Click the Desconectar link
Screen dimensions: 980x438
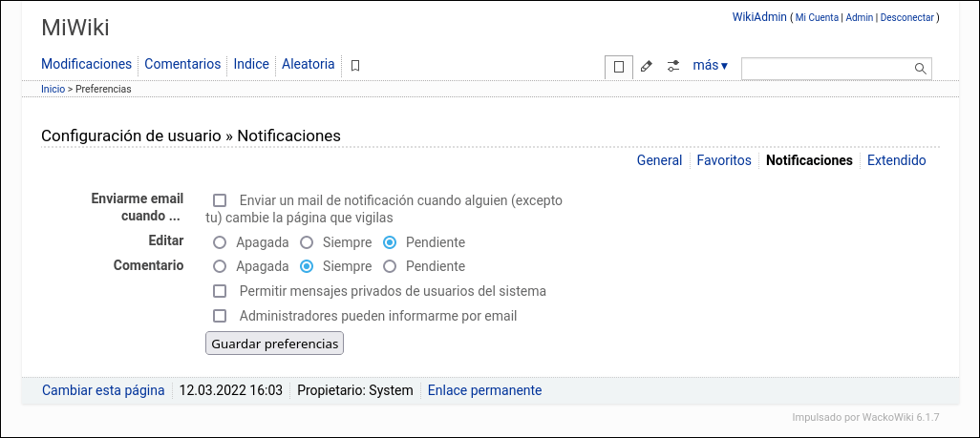906,17
